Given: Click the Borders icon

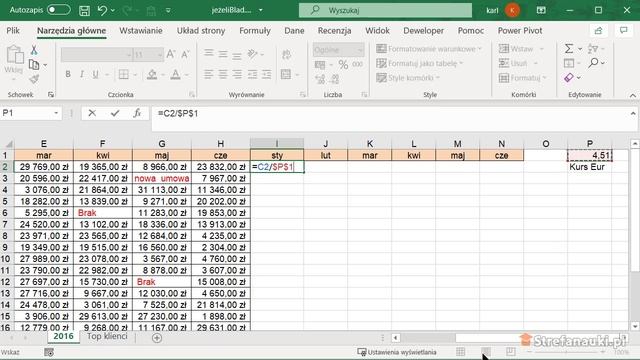Looking at the screenshot, I should click(124, 74).
